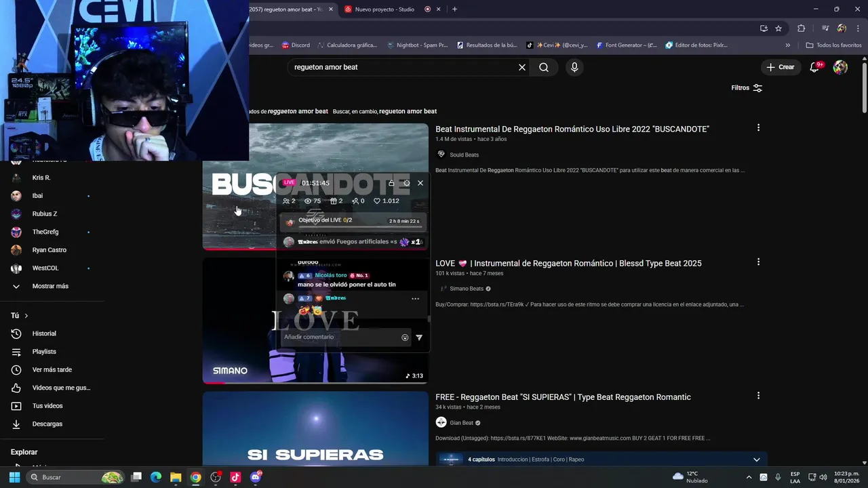
Task: Open Ver más tarde in the sidebar
Action: [52, 369]
